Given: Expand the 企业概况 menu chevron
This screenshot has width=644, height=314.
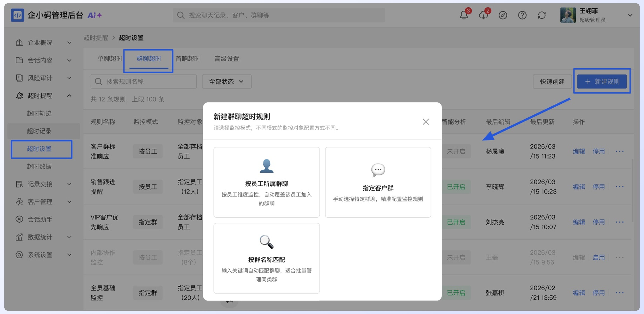Looking at the screenshot, I should click(70, 43).
